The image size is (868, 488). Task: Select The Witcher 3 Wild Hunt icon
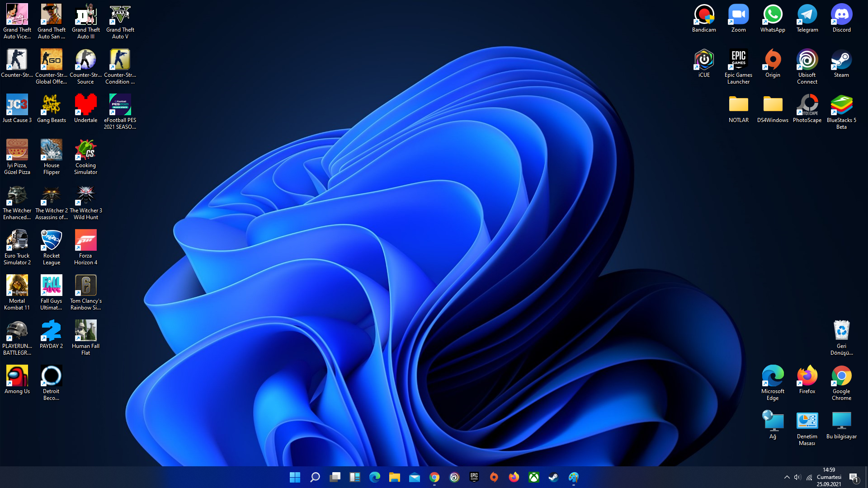click(x=85, y=196)
